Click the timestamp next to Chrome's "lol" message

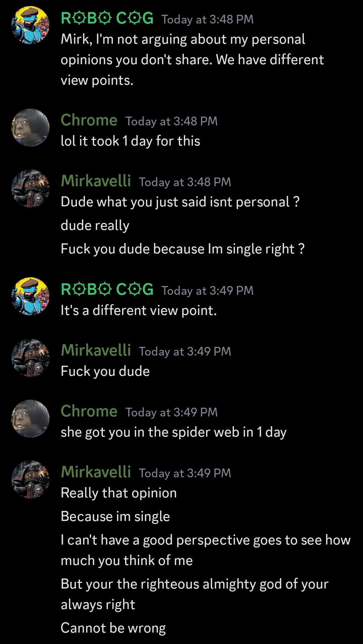click(x=171, y=121)
